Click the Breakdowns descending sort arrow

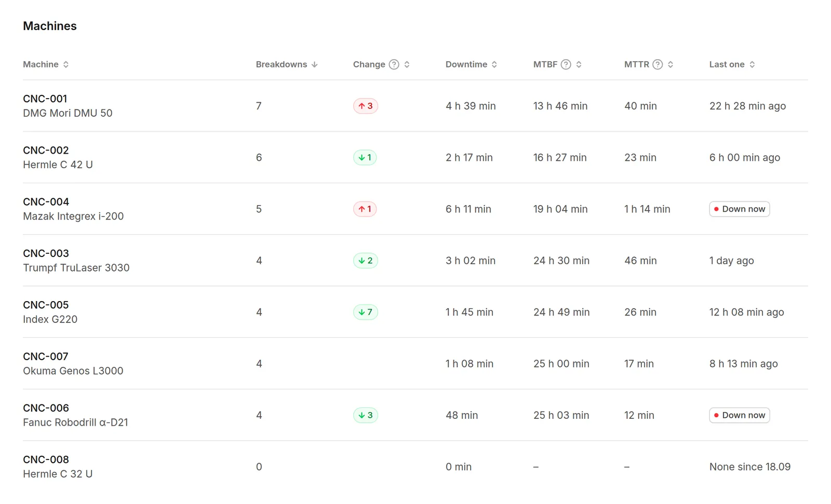pos(314,64)
